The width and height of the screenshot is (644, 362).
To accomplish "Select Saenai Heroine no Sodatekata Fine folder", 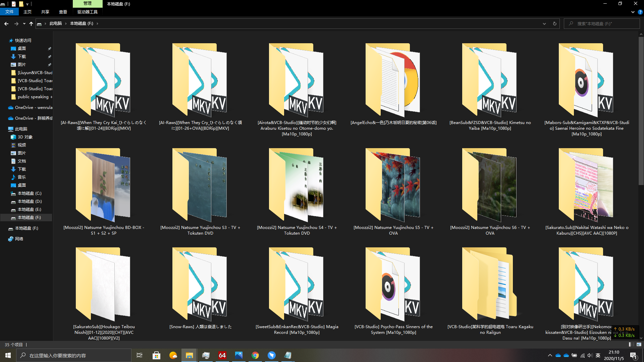I will [587, 90].
